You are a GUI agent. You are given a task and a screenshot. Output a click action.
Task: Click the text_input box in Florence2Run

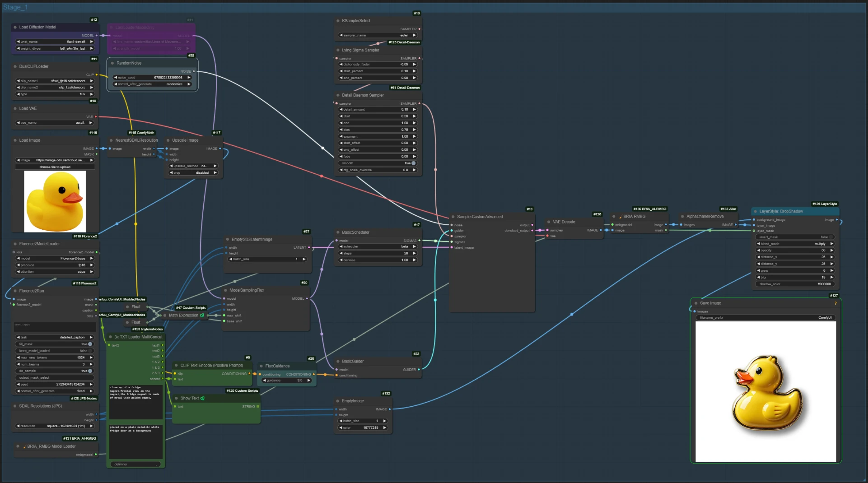click(55, 327)
